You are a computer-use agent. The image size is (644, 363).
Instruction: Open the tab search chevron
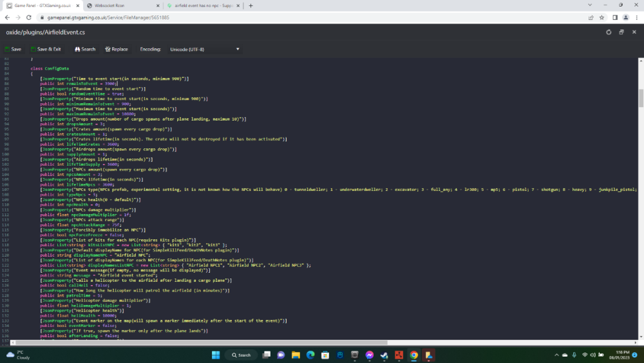coord(590,5)
